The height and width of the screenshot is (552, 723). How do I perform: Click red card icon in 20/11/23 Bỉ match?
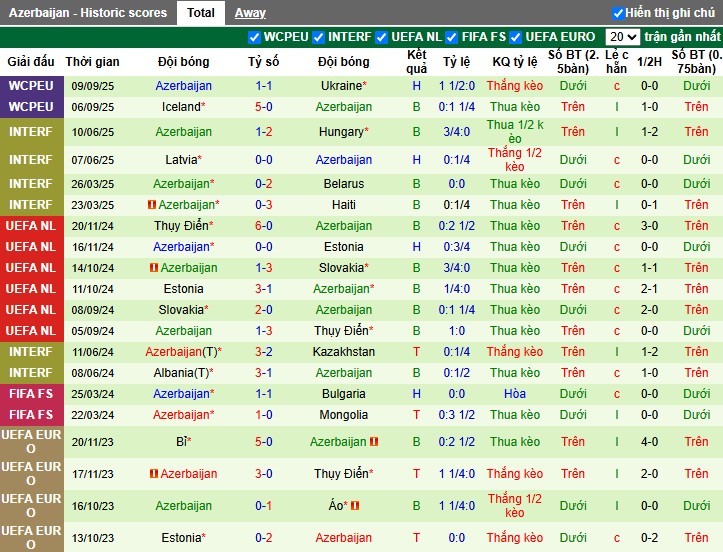pyautogui.click(x=374, y=442)
